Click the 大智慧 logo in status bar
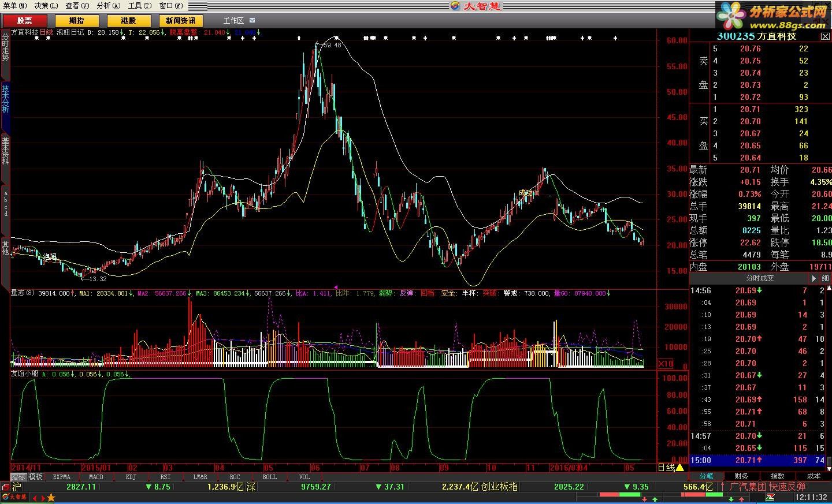Image resolution: width=832 pixels, height=504 pixels. [x=14, y=497]
